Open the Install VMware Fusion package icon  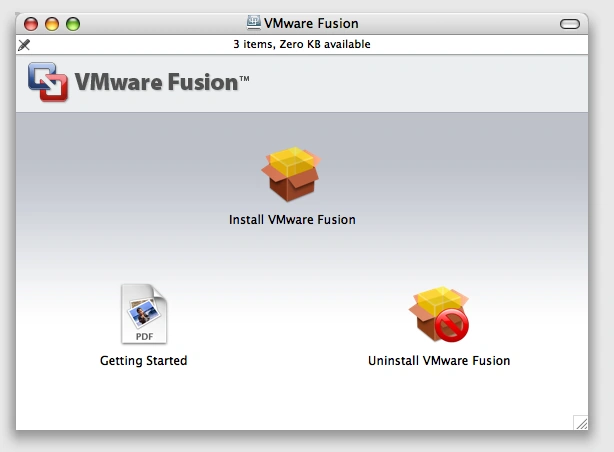click(x=291, y=176)
